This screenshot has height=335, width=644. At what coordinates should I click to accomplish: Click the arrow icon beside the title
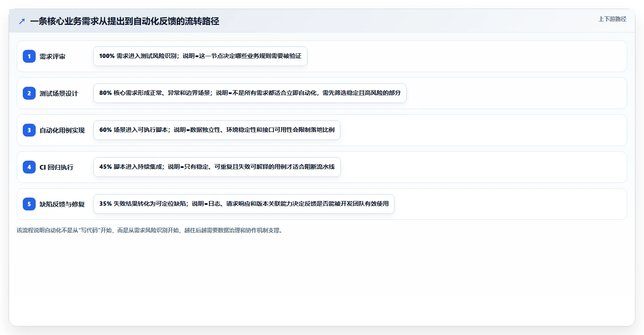click(22, 21)
